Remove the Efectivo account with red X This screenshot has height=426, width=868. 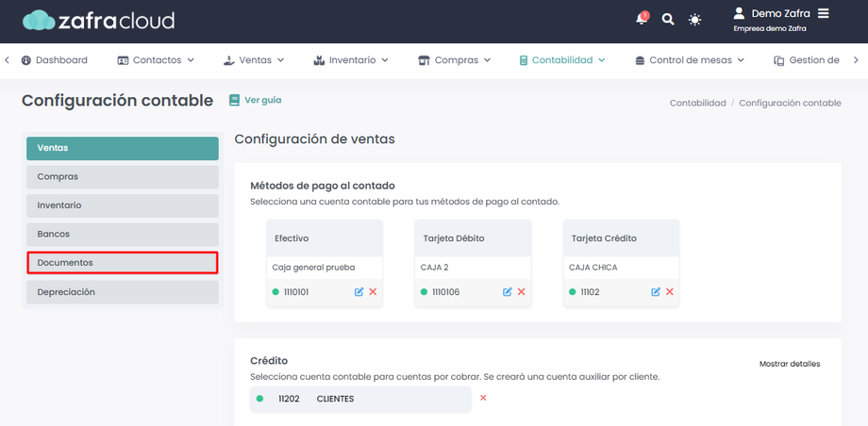point(373,292)
